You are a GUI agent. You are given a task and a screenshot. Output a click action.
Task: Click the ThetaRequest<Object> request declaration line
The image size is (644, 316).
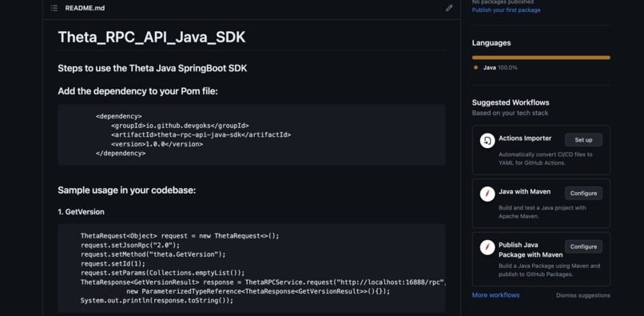click(x=180, y=236)
